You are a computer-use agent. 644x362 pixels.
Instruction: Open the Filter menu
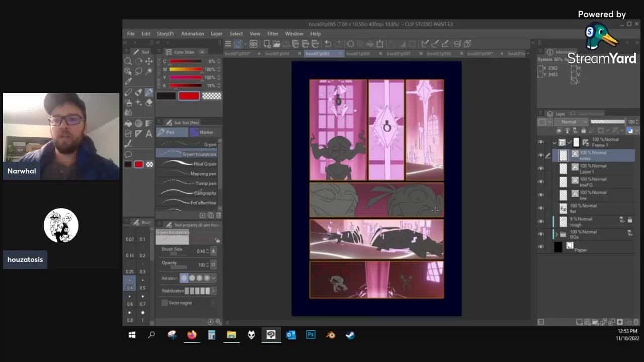coord(272,34)
